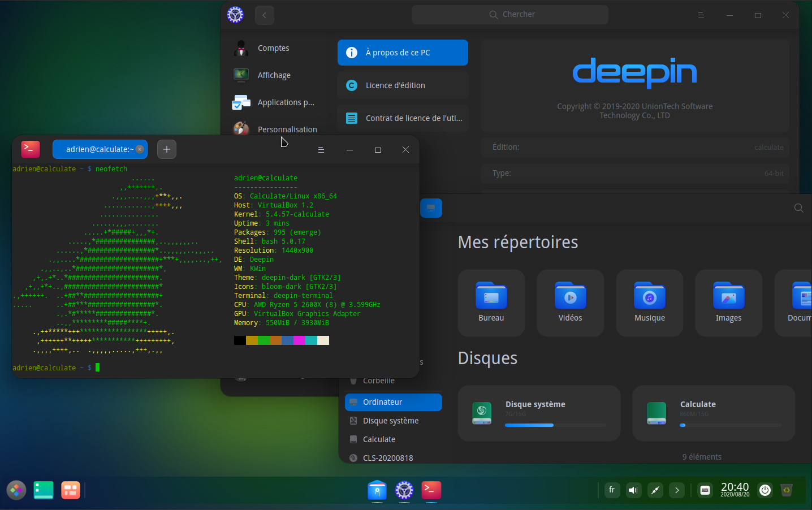This screenshot has width=812, height=510.
Task: Select Calculate in file manager sidebar
Action: (394, 439)
